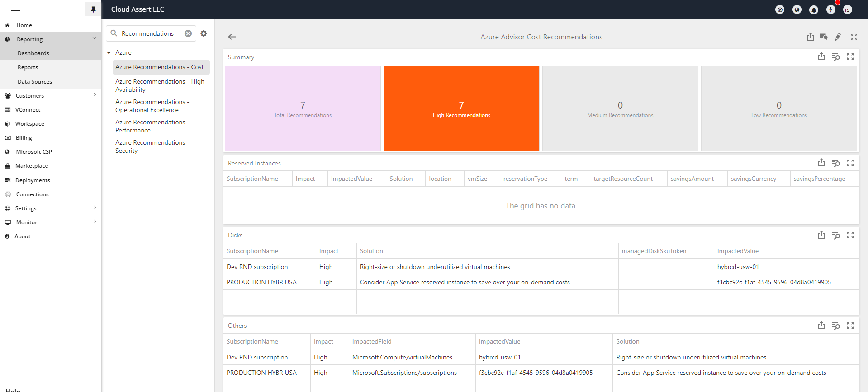The width and height of the screenshot is (868, 392).
Task: Clear the Recommendations search text
Action: click(x=188, y=33)
